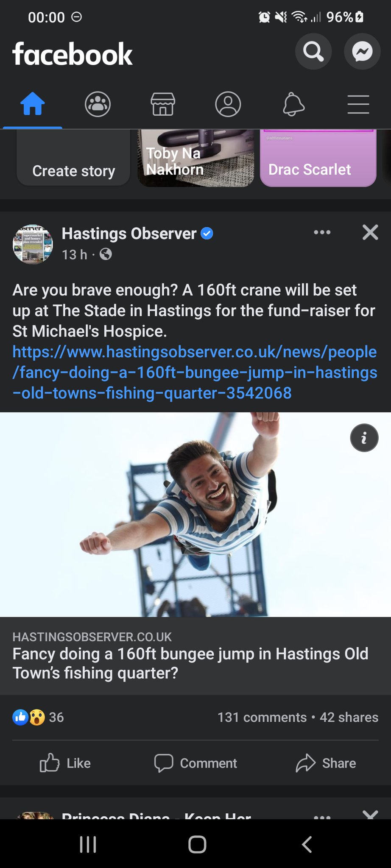391x868 pixels.
Task: View notifications bell
Action: (x=293, y=104)
